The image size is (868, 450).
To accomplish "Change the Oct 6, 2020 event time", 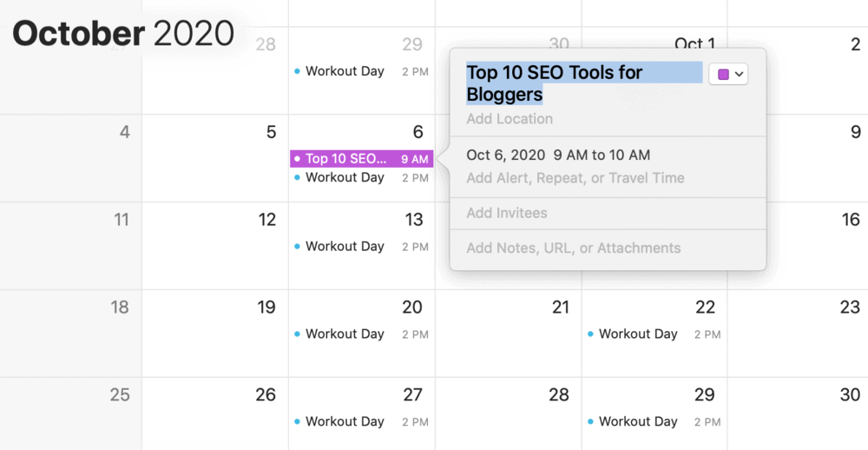I will (x=558, y=156).
